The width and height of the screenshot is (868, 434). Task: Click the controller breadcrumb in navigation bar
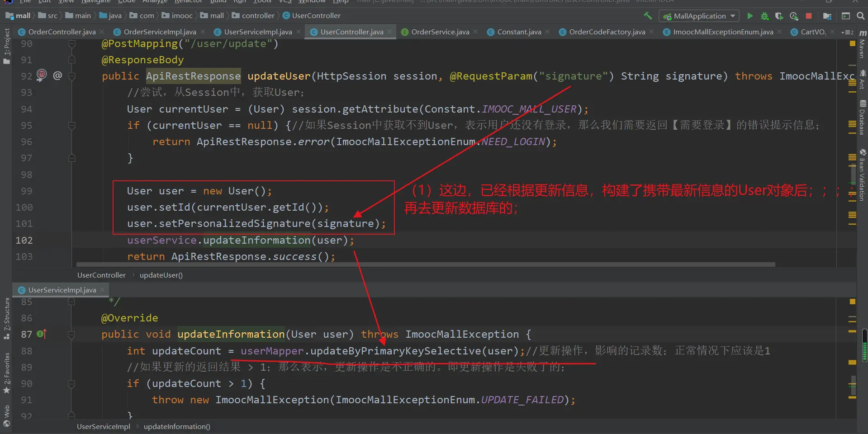258,16
